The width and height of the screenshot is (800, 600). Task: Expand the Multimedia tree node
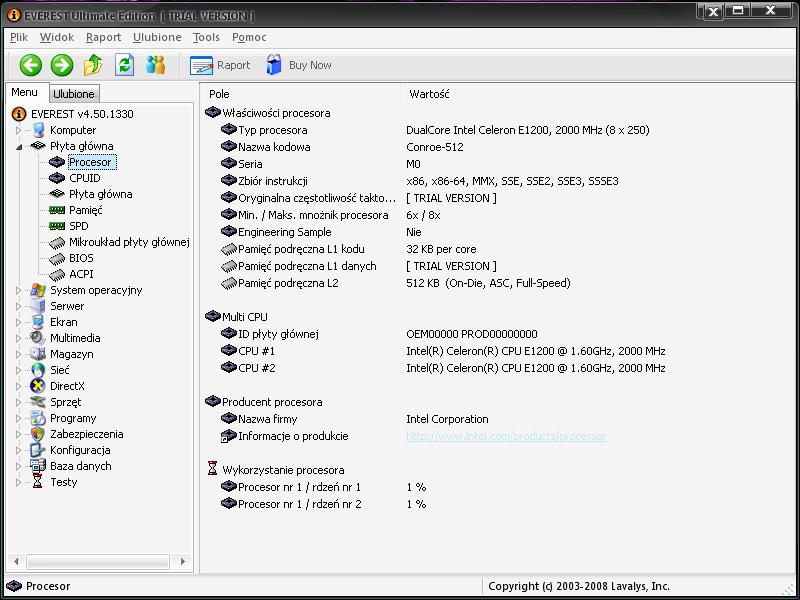18,338
